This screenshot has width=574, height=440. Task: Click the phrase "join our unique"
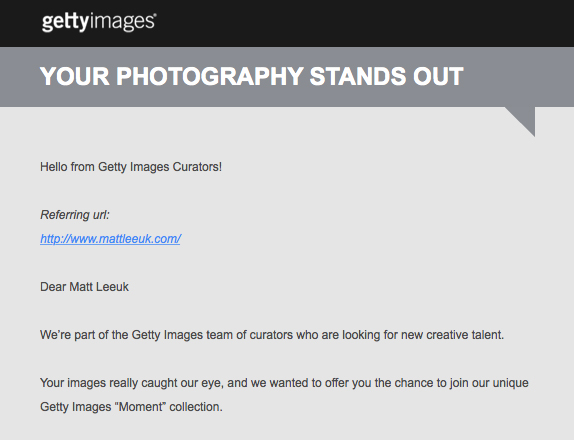coord(489,383)
